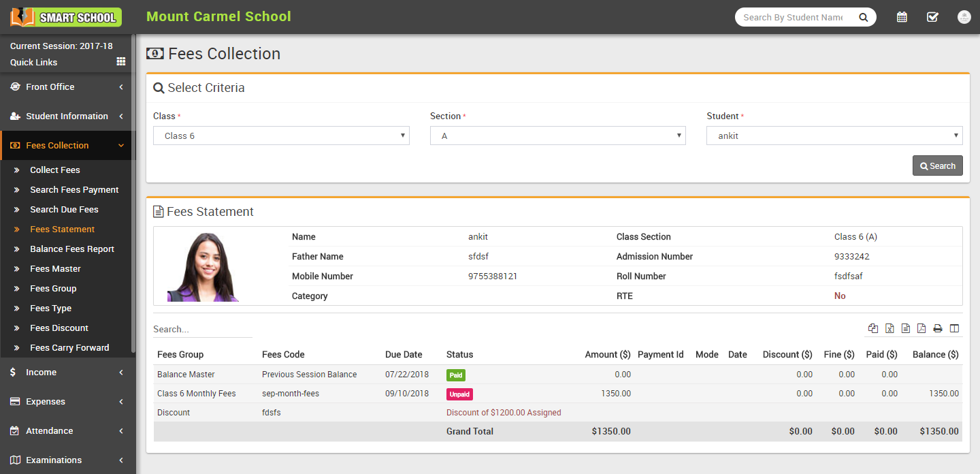980x474 pixels.
Task: Open the column visibility icon
Action: (x=954, y=328)
